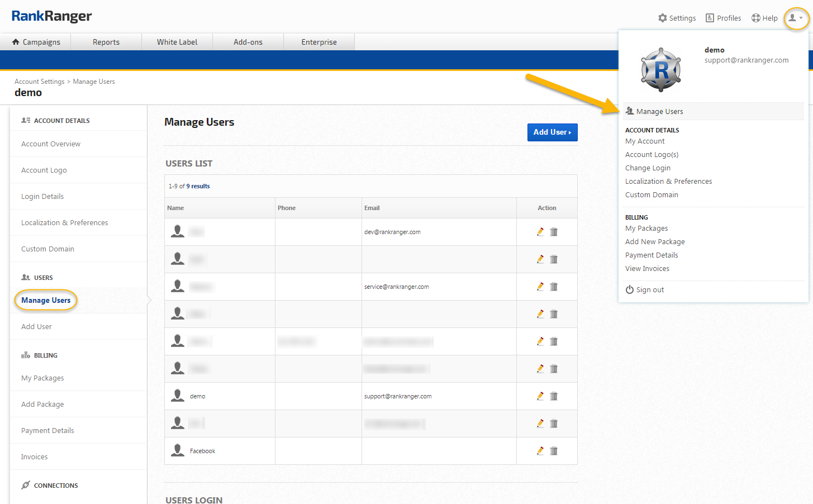Choose Manage Users in account dropdown menu

[659, 111]
